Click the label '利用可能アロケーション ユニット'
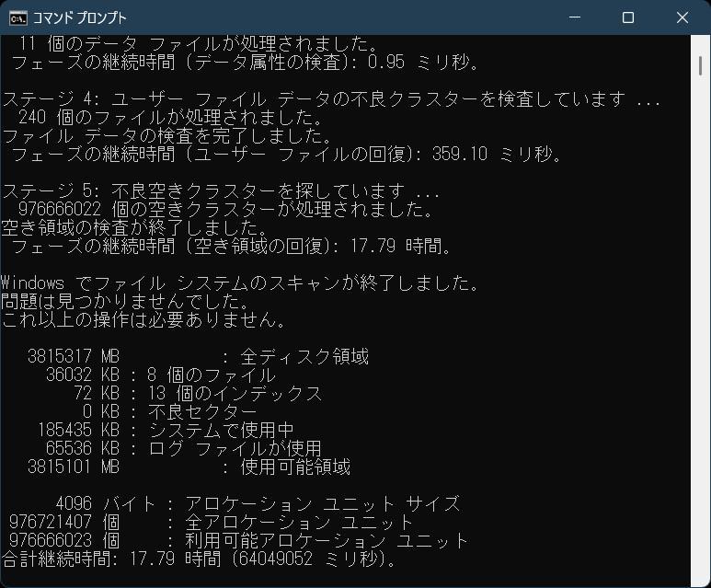 327,540
